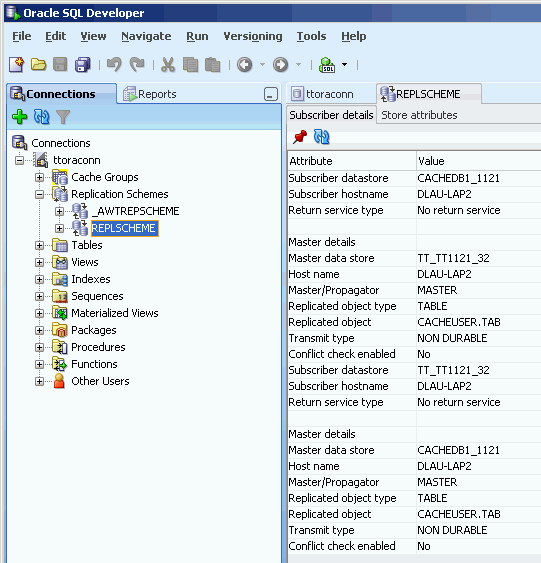
Task: Click the Materialized Views folder icon
Action: (60, 313)
